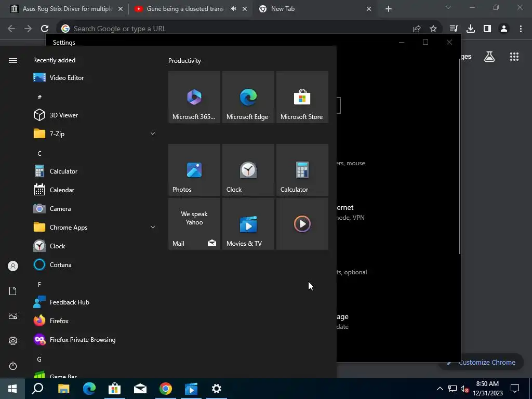Launch Firefox from the app list

(95, 321)
